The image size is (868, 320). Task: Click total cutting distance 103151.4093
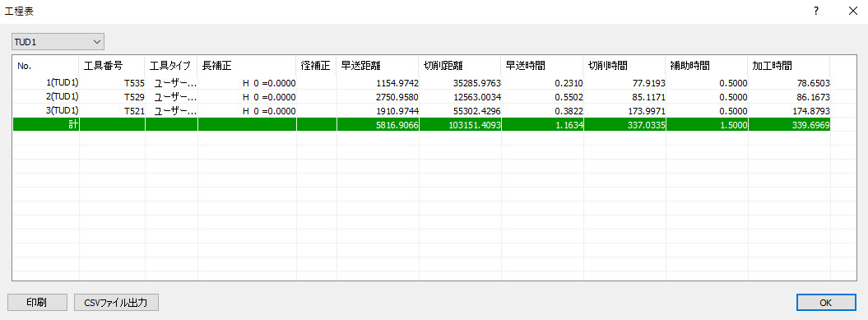pos(474,125)
